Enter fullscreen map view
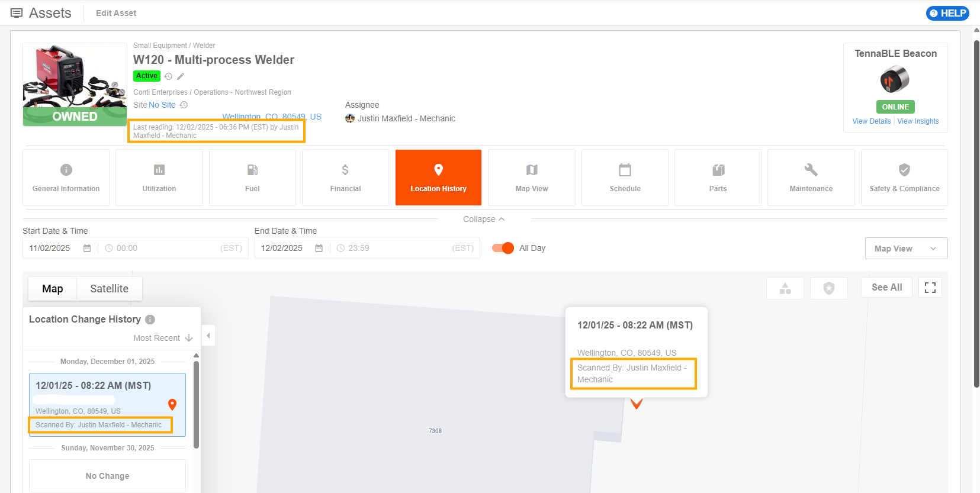The image size is (980, 493). pos(930,288)
